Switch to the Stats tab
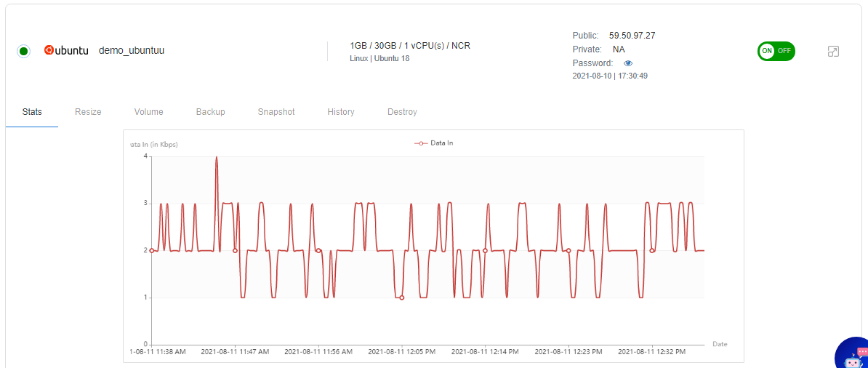 click(x=32, y=112)
